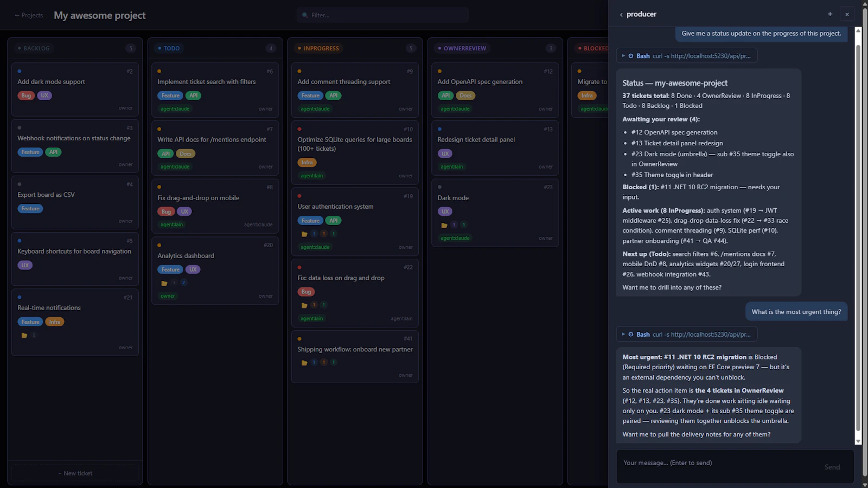Open the Migrate ticket in Blocked column
Image resolution: width=868 pixels, height=488 pixels.
coord(590,90)
